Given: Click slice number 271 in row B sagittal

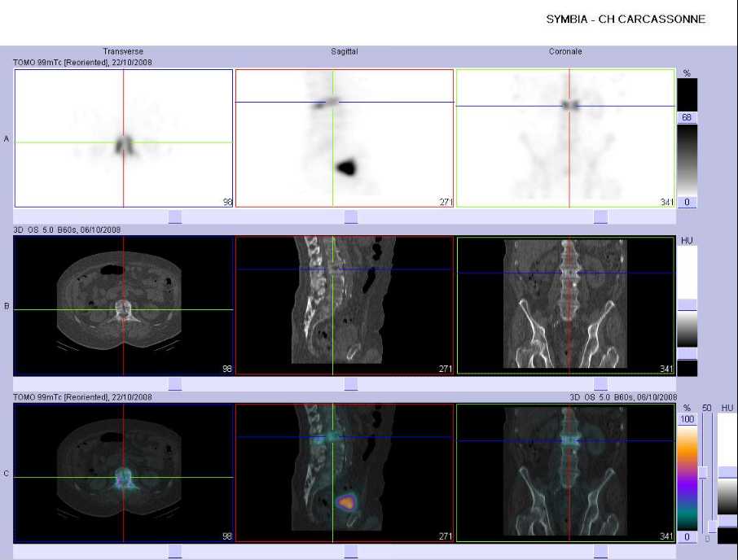Looking at the screenshot, I should pyautogui.click(x=446, y=369).
